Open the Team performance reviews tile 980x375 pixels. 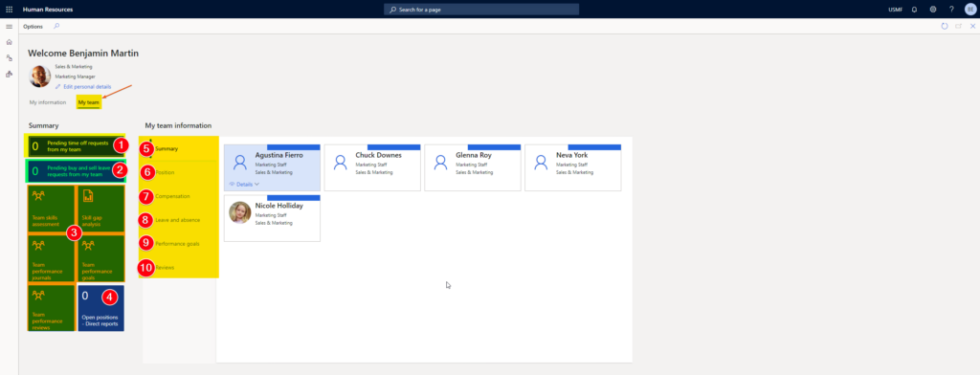point(52,307)
